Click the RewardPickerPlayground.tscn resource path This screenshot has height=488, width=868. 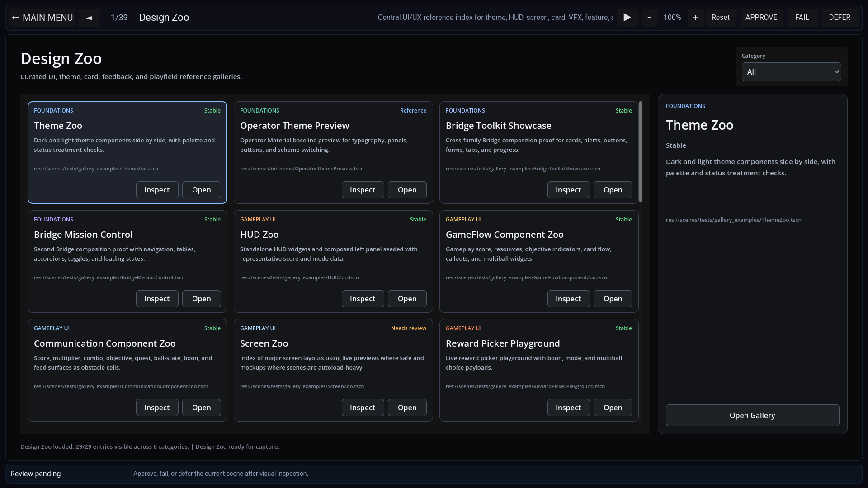coord(525,386)
